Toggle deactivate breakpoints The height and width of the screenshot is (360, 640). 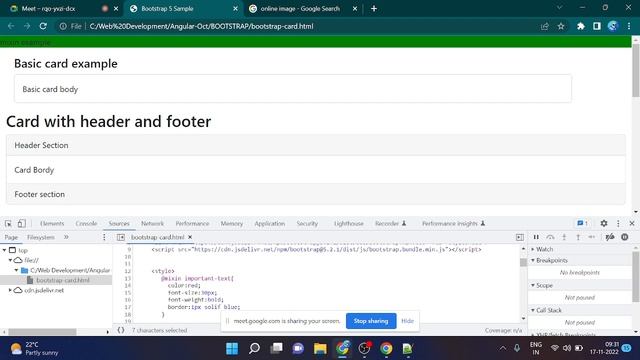pos(610,237)
